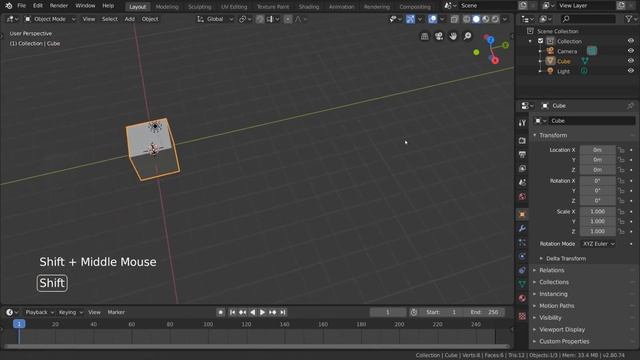Click the outliner filter funnel icon
The height and width of the screenshot is (360, 640).
coord(629,19)
